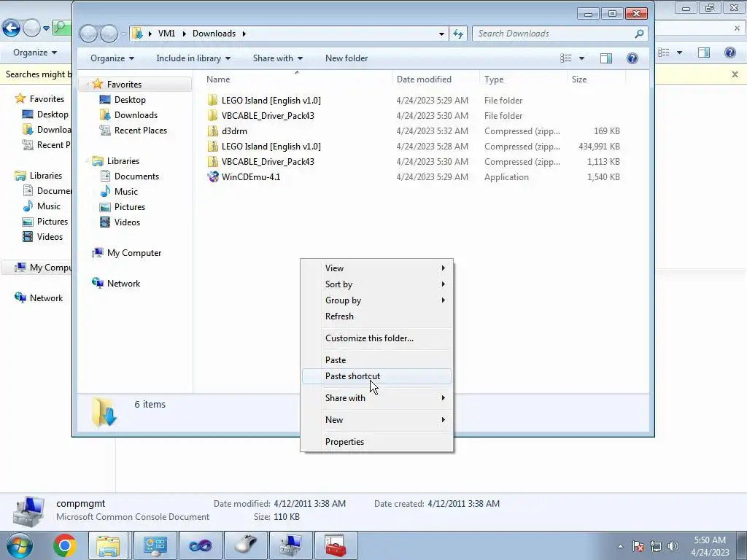Open Desktop in Downloads window sidebar
The width and height of the screenshot is (747, 560).
pyautogui.click(x=130, y=99)
